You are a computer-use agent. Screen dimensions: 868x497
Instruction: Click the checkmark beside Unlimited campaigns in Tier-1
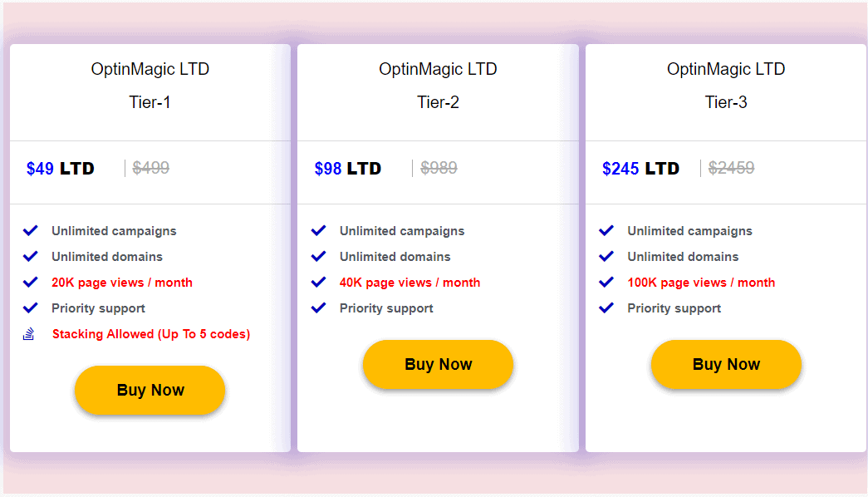click(x=31, y=231)
